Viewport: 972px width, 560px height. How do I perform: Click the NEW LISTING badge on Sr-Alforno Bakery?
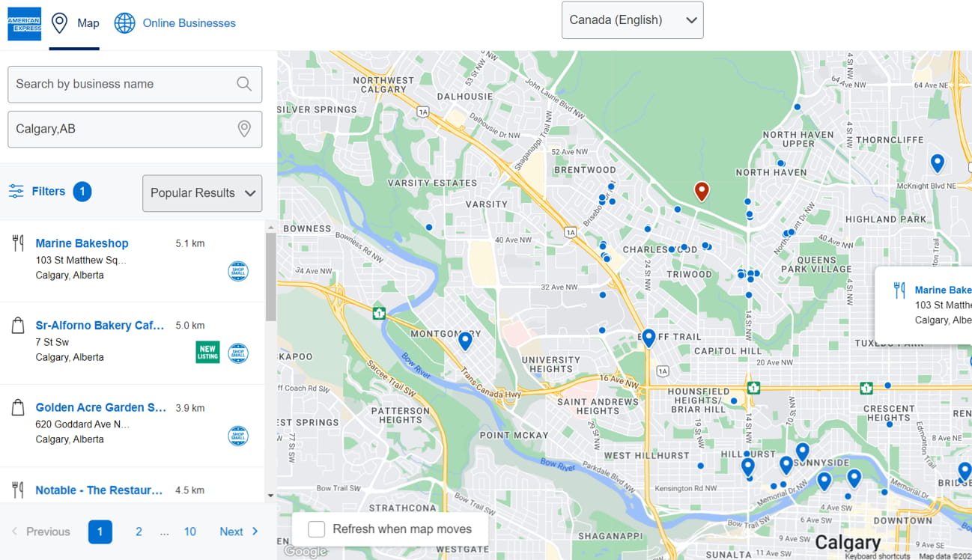[207, 353]
